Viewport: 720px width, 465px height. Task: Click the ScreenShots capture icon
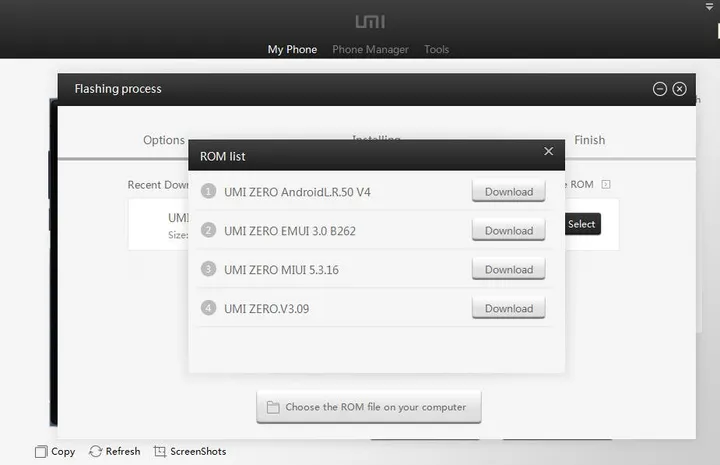point(160,452)
